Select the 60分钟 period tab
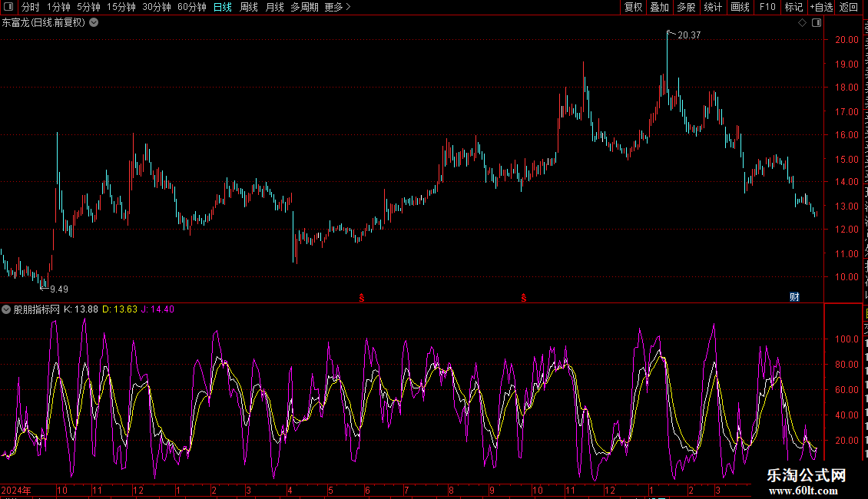The width and height of the screenshot is (868, 499). (x=191, y=7)
